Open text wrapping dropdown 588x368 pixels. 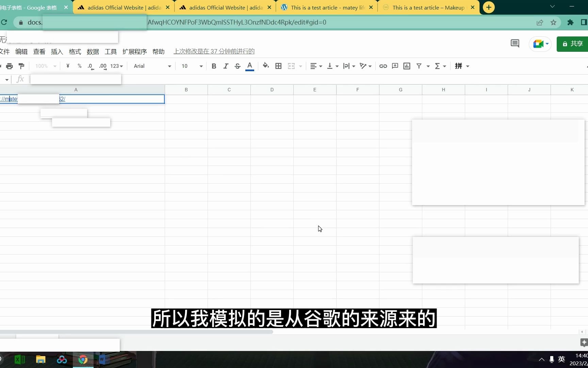349,66
